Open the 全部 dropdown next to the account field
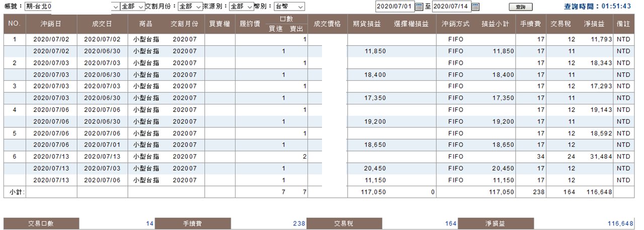 (132, 7)
